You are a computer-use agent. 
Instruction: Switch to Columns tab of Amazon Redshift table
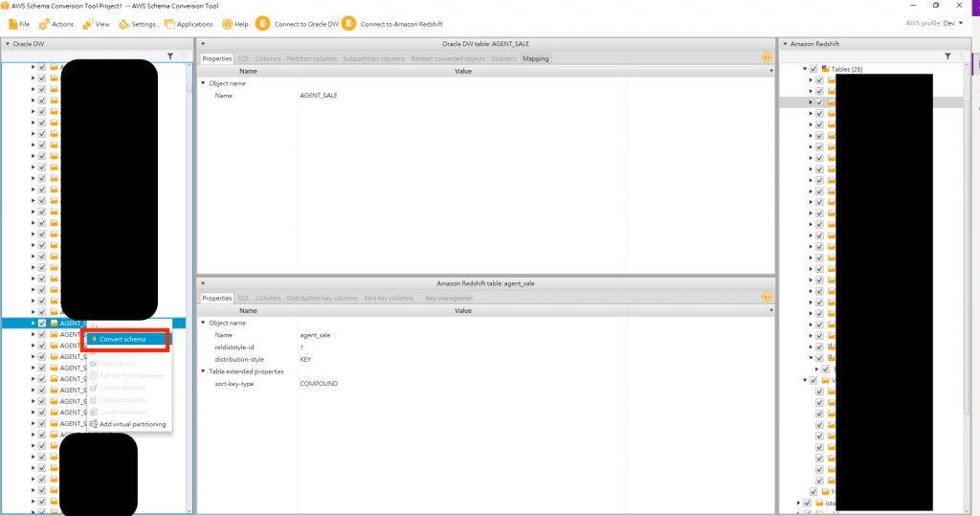(268, 298)
